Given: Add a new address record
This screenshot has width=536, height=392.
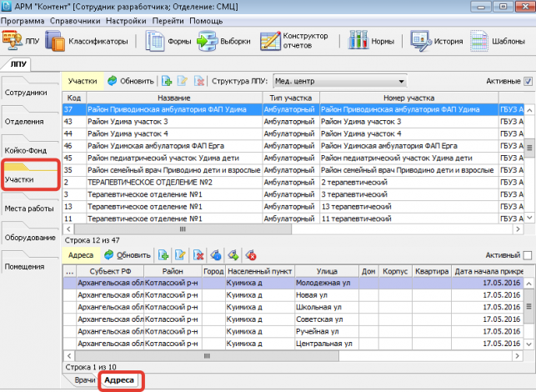Looking at the screenshot, I should click(163, 255).
